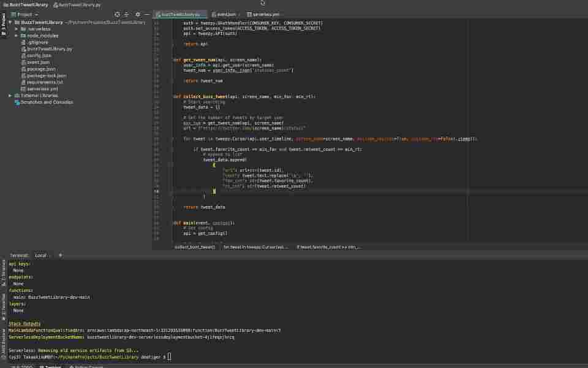Click buzzTweetLibrary.py breadcrumb in navigation bar

pyautogui.click(x=77, y=5)
